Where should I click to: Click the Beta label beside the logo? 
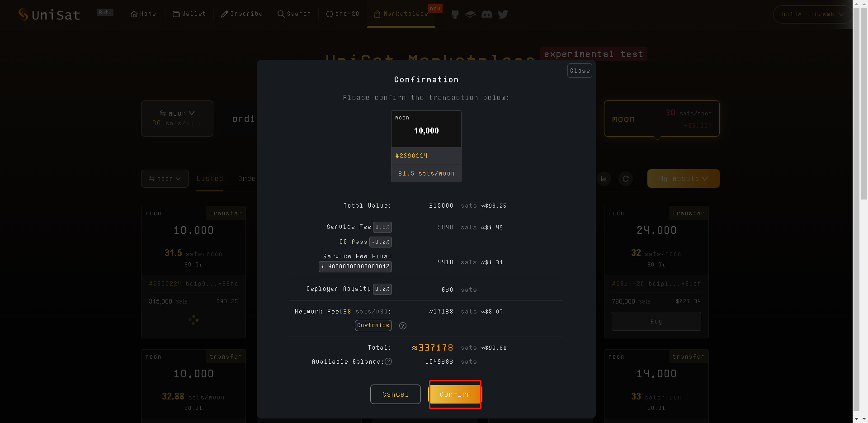coord(105,12)
